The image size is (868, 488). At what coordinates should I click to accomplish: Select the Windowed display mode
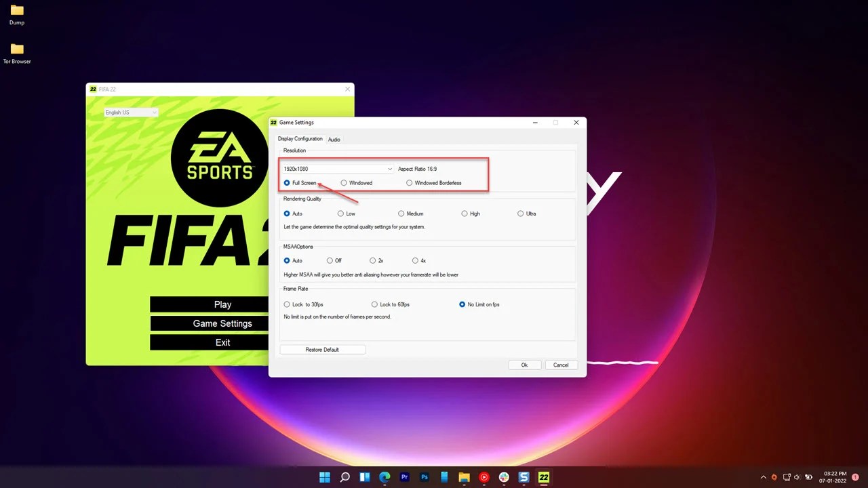[x=357, y=183]
